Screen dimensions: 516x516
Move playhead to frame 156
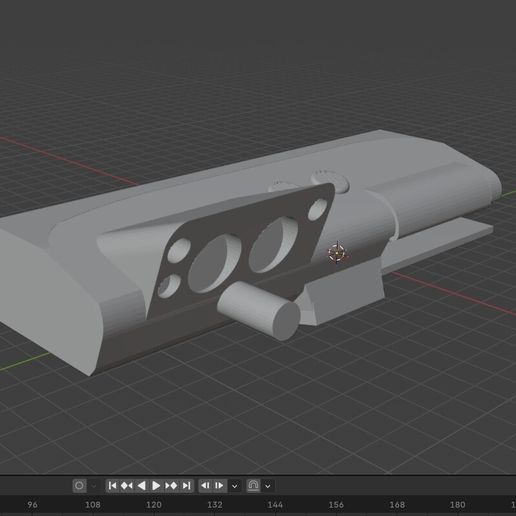click(x=336, y=505)
